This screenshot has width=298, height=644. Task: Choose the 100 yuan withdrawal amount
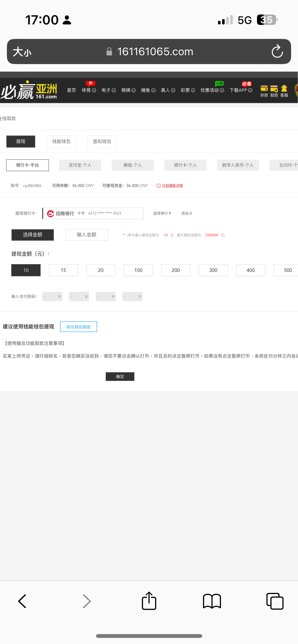click(138, 270)
